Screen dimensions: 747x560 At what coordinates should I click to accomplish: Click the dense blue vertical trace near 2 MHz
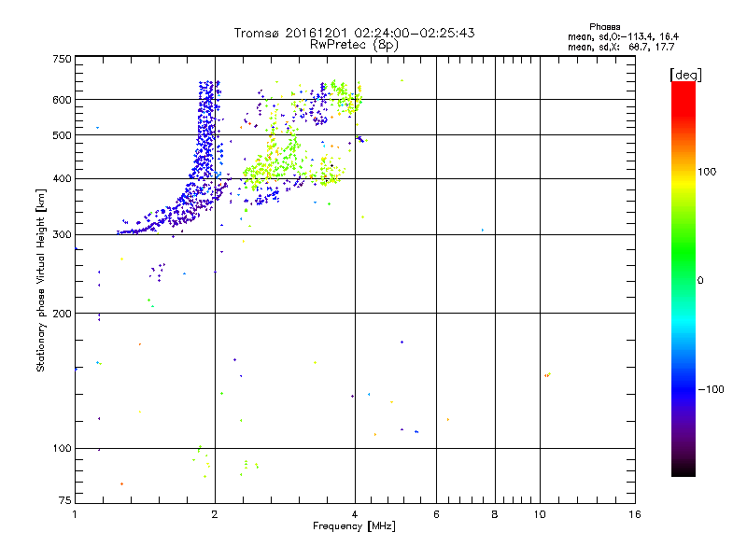[x=206, y=129]
